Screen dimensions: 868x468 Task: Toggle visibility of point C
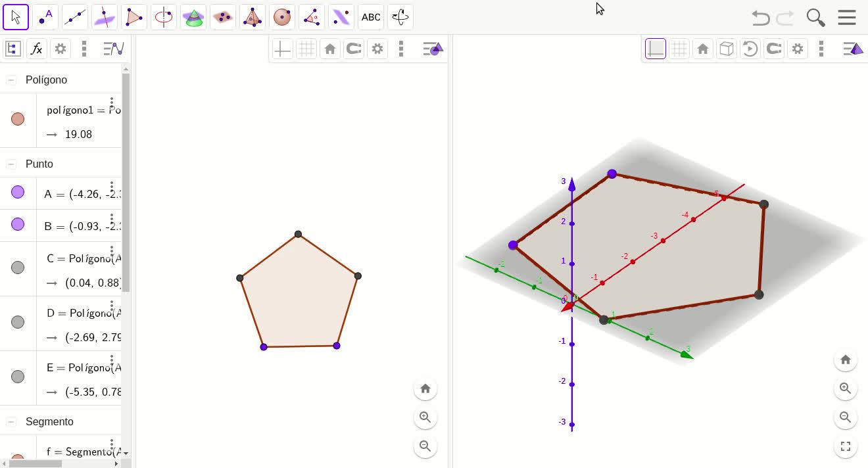click(x=18, y=268)
